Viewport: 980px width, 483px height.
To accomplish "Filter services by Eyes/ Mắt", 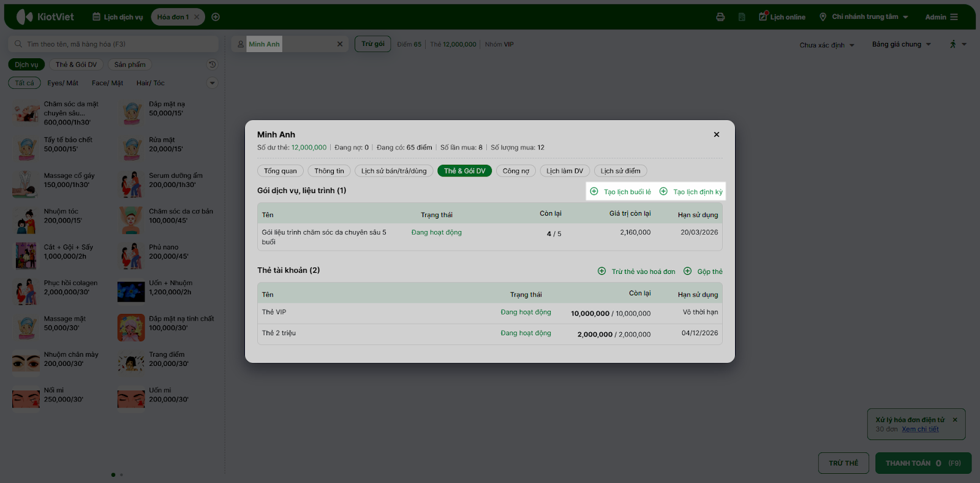I will 63,83.
